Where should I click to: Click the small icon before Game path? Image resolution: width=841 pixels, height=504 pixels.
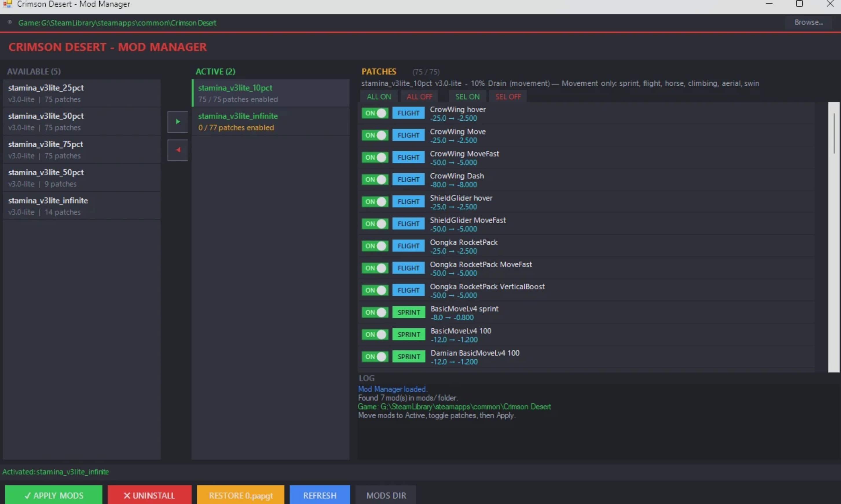tap(10, 22)
